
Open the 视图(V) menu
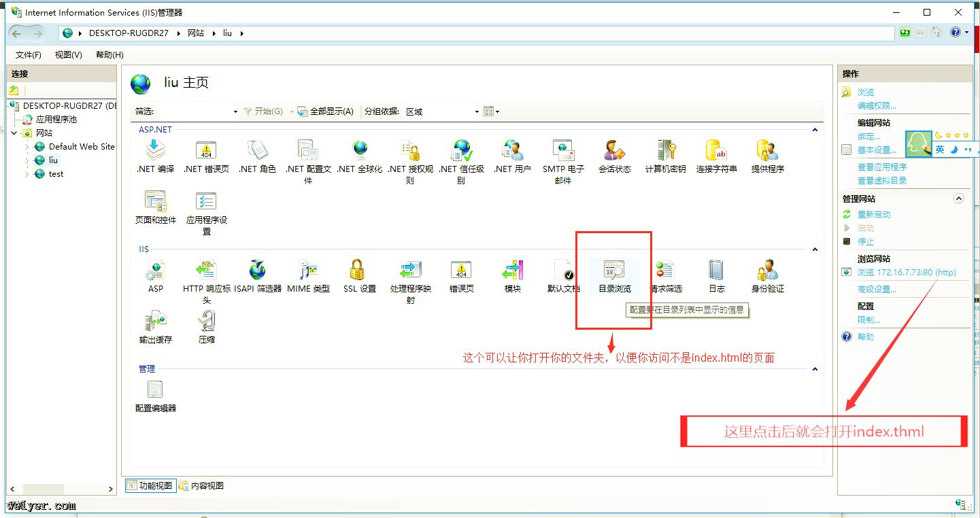pos(68,55)
